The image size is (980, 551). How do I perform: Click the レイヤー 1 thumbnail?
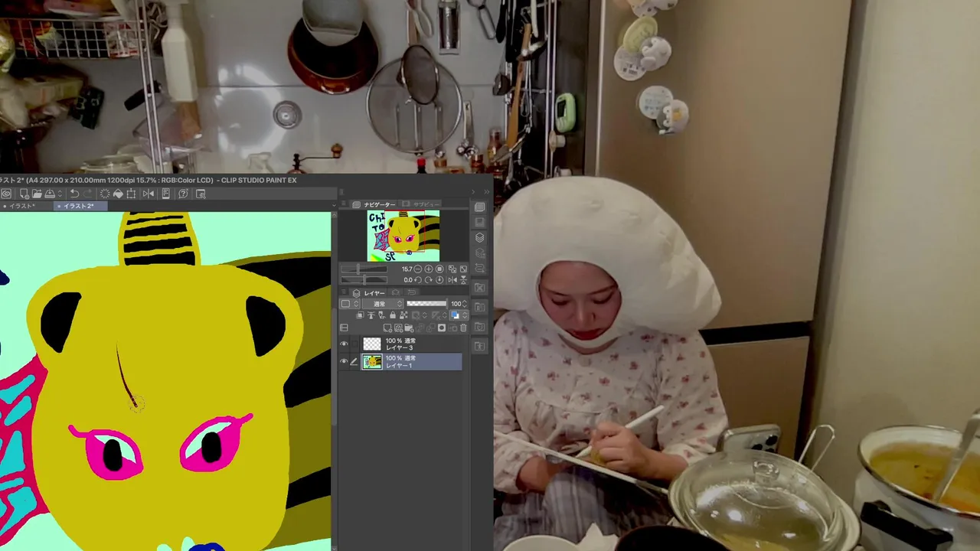[372, 361]
